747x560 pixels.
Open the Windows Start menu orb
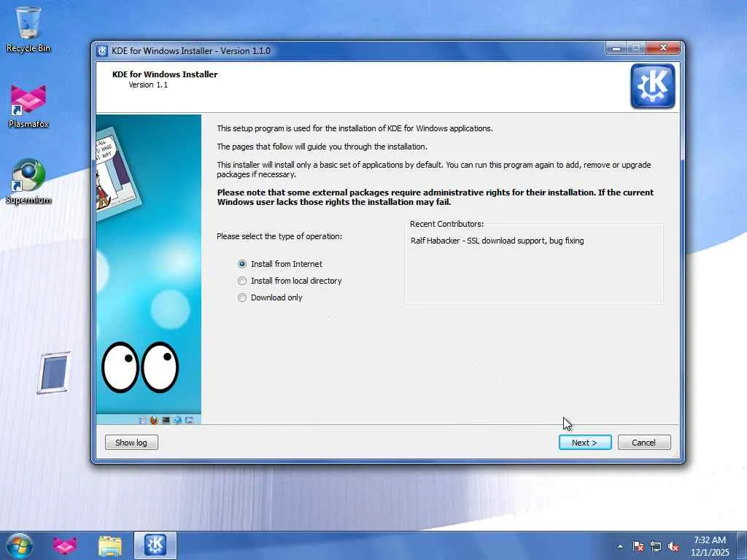click(19, 545)
